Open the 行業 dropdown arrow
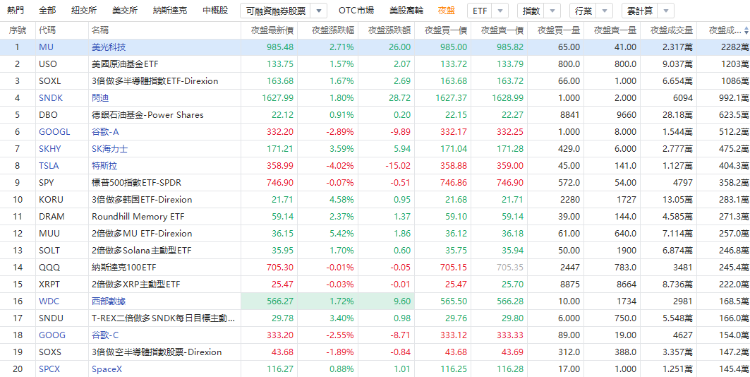 point(605,11)
